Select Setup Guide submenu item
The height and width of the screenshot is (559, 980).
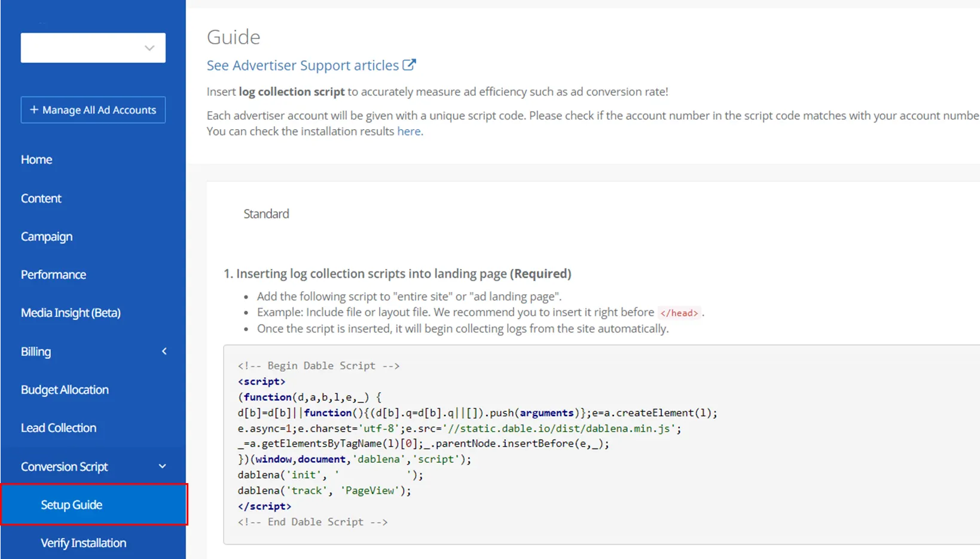click(72, 505)
